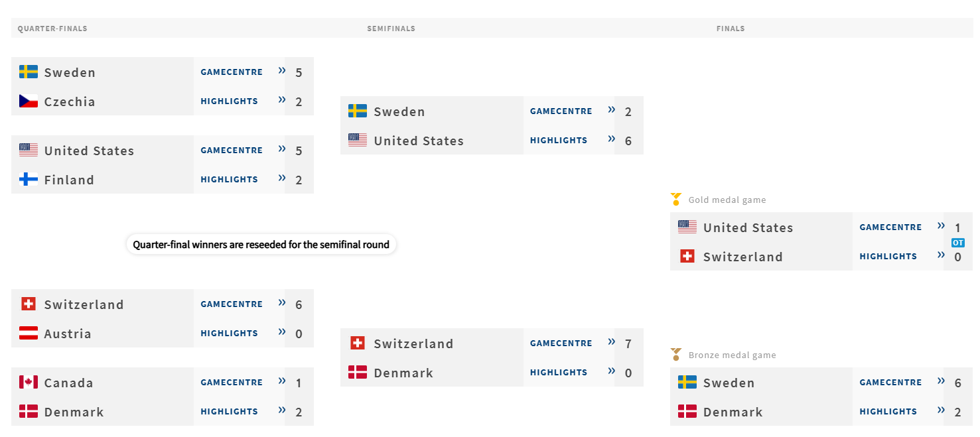The height and width of the screenshot is (437, 980).
Task: Click the arrow next to Canada's Gamecentre link
Action: coord(282,381)
